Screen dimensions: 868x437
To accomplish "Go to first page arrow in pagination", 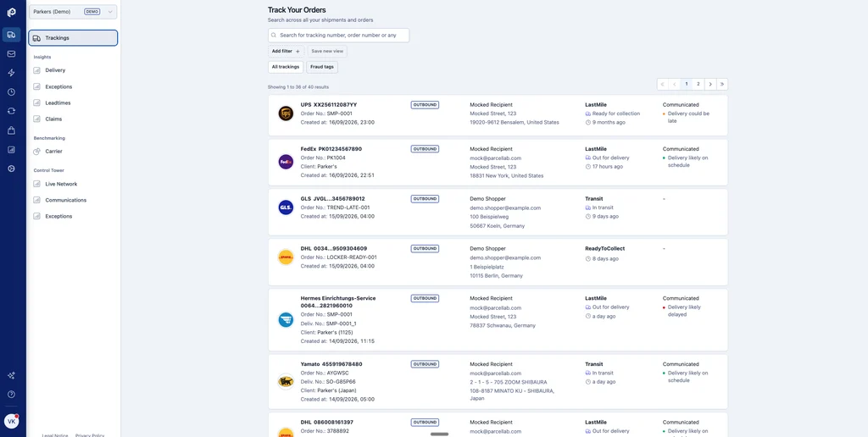I will pos(663,84).
